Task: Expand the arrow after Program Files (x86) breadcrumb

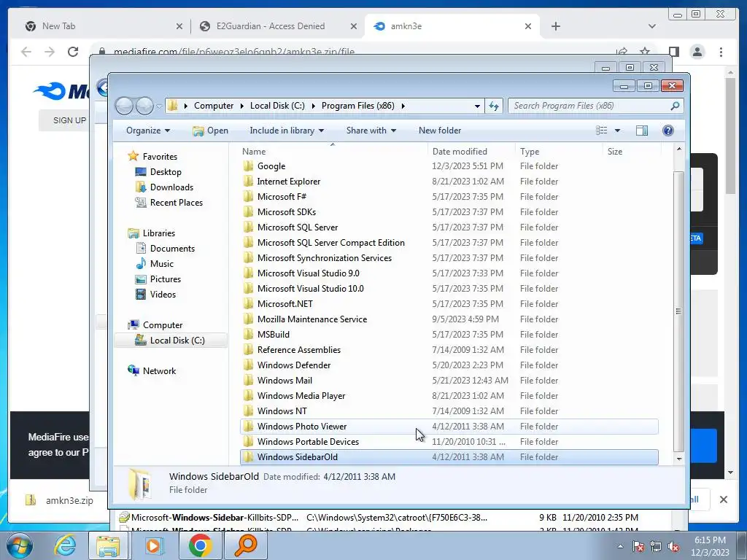Action: click(403, 106)
